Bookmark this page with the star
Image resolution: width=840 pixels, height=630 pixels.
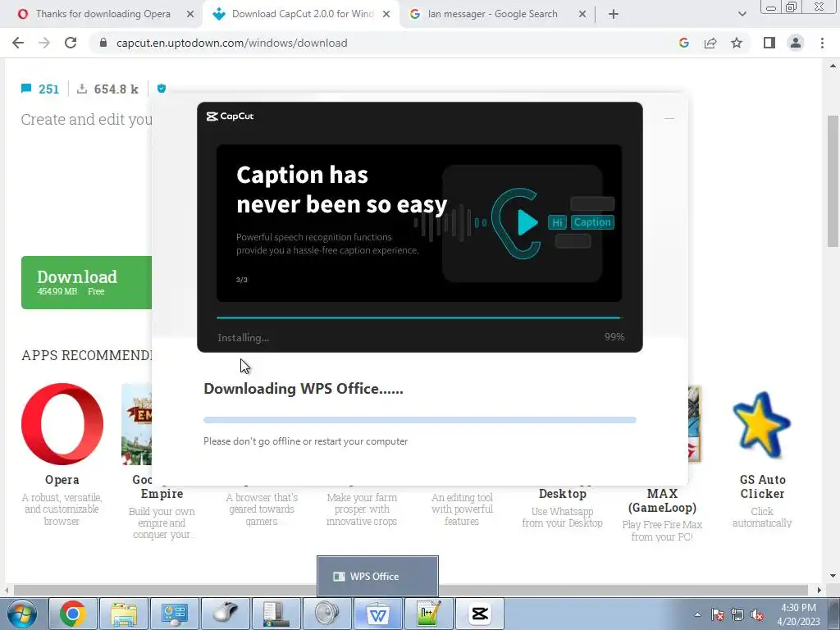[x=737, y=43]
